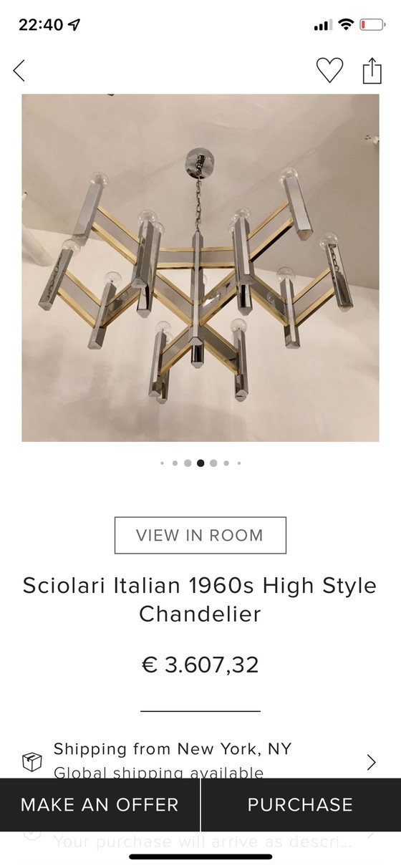Select the dot right after the active one
This screenshot has height=868, width=401.
tap(213, 463)
